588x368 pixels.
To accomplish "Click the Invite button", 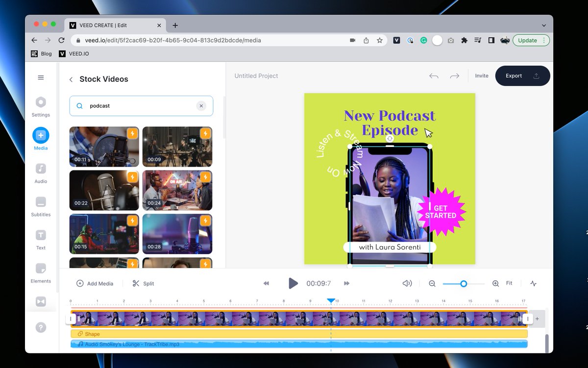I will (482, 76).
